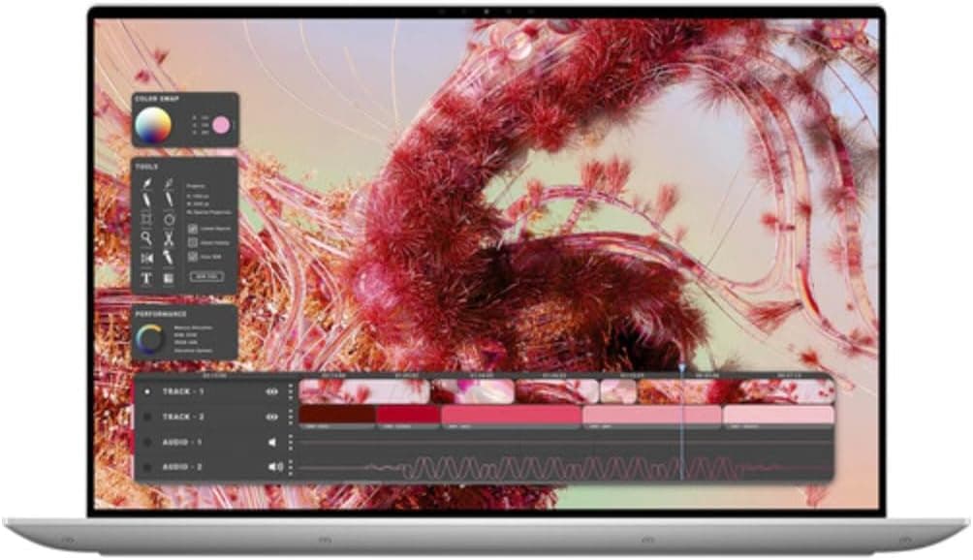Click the record dot beside TRACK - 1

pos(147,390)
